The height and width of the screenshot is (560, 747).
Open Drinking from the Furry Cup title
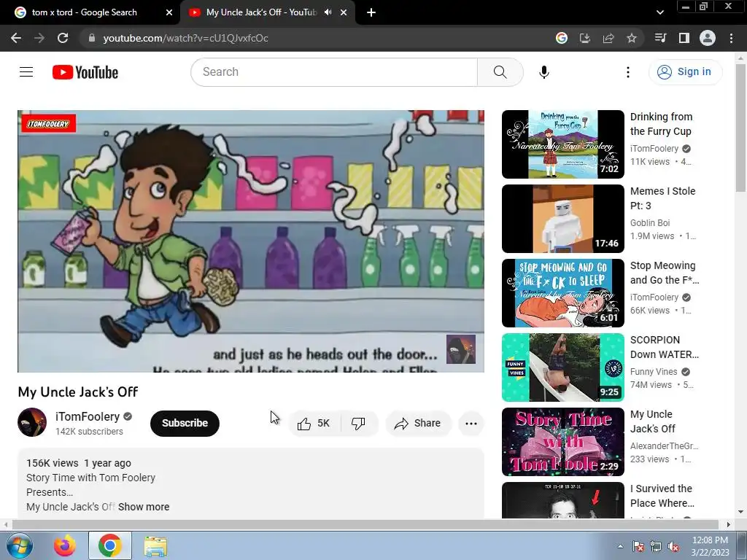(x=661, y=124)
